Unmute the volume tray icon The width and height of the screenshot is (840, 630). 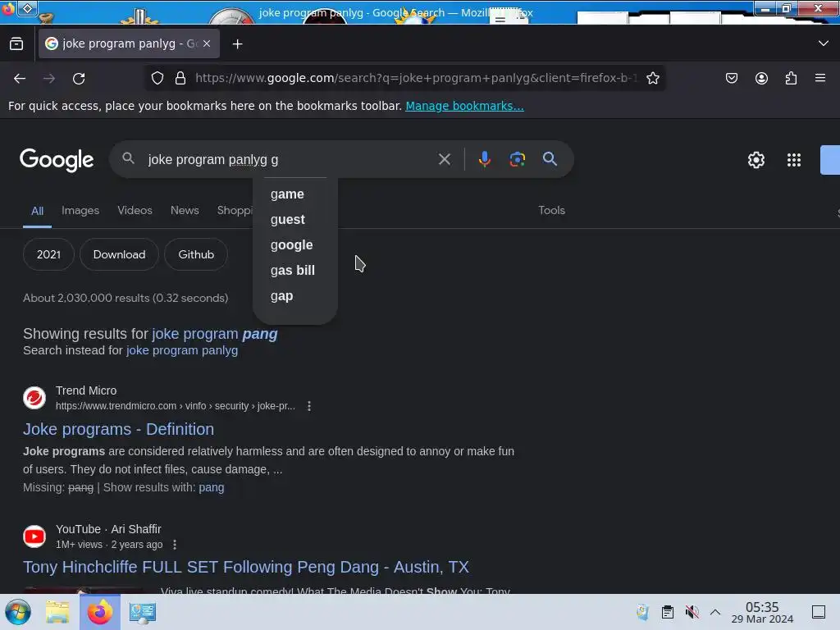tap(692, 612)
